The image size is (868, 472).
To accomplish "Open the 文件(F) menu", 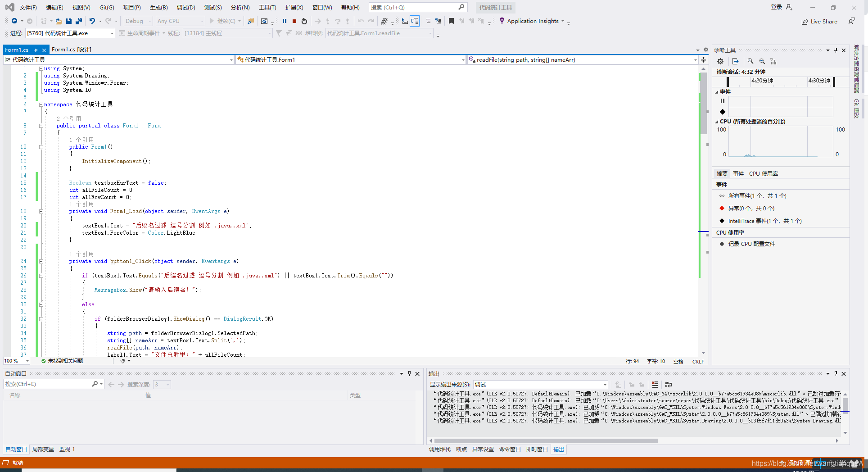I will (28, 7).
